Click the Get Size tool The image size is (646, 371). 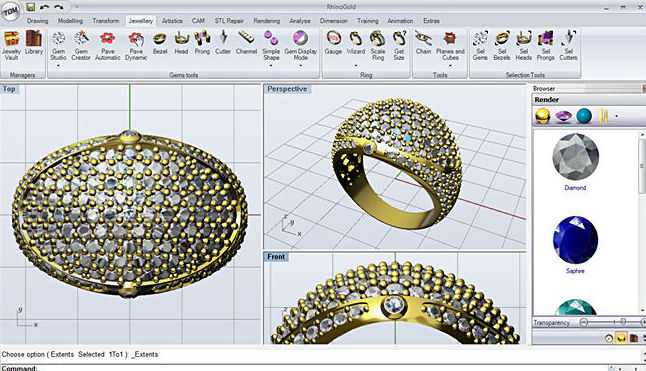coord(399,46)
